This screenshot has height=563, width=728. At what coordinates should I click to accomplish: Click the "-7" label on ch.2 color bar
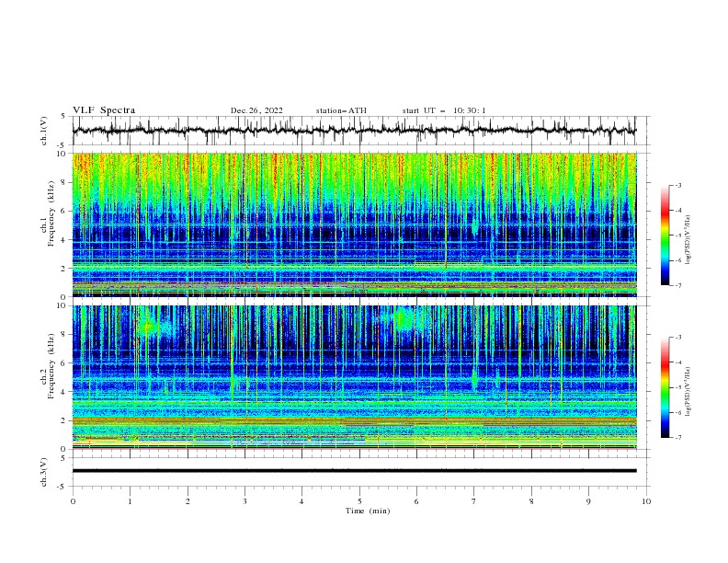[677, 438]
